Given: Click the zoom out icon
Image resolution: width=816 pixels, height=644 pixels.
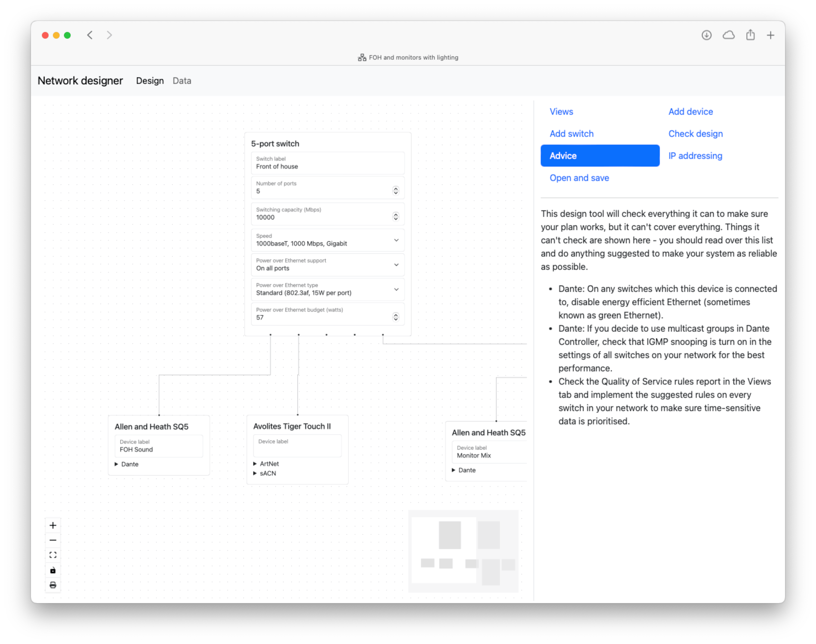Looking at the screenshot, I should coord(53,540).
